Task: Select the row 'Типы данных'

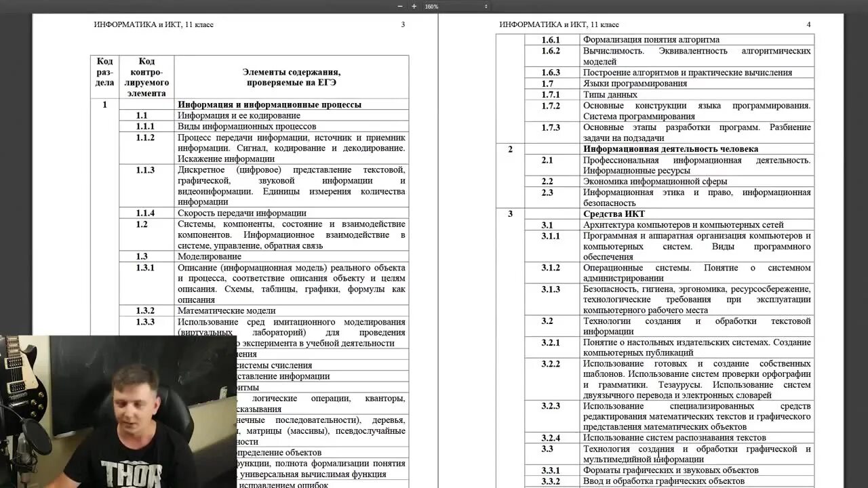Action: [x=610, y=94]
